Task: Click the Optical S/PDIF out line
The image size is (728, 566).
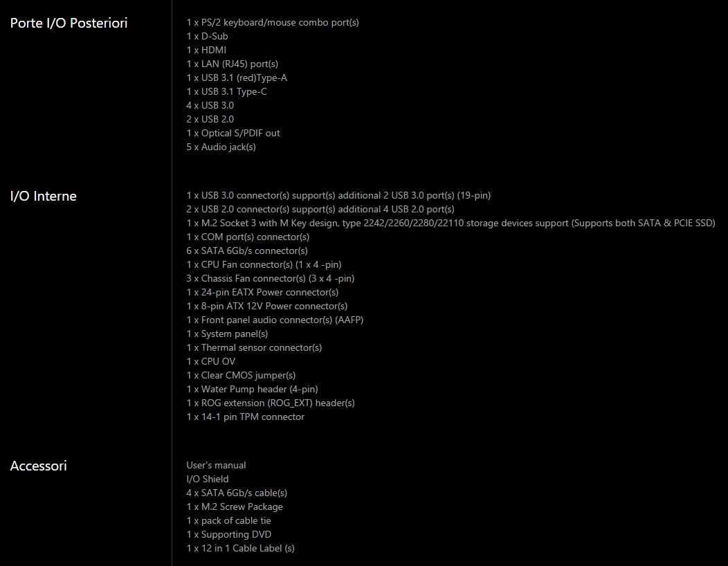Action: point(233,133)
